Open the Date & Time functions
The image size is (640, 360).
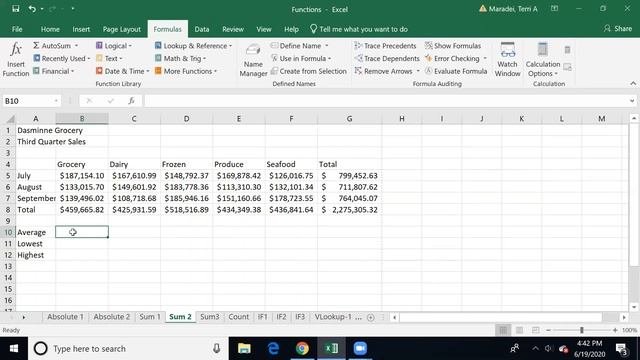pyautogui.click(x=122, y=71)
